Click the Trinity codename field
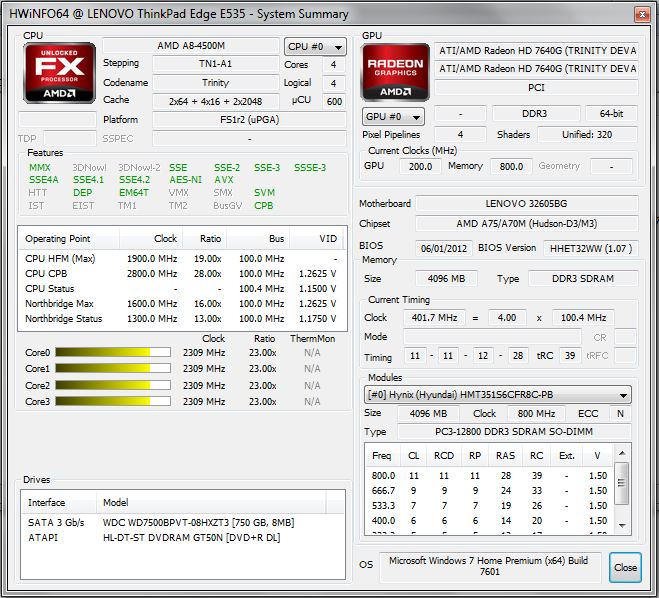Image resolution: width=659 pixels, height=598 pixels. point(216,83)
